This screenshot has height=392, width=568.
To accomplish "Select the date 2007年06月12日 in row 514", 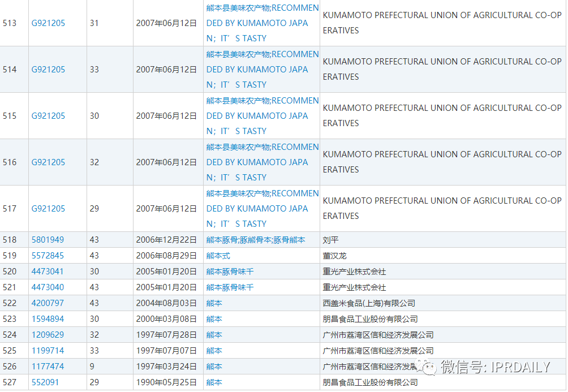I will click(166, 70).
